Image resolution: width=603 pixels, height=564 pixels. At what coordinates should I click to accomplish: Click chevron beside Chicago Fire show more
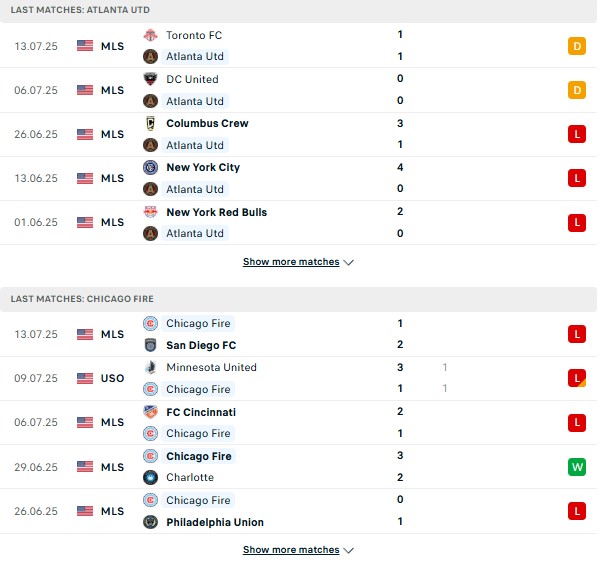348,551
